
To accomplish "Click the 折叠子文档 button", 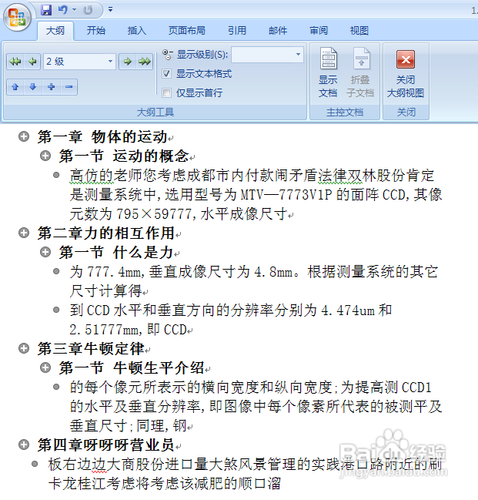I will pos(360,73).
